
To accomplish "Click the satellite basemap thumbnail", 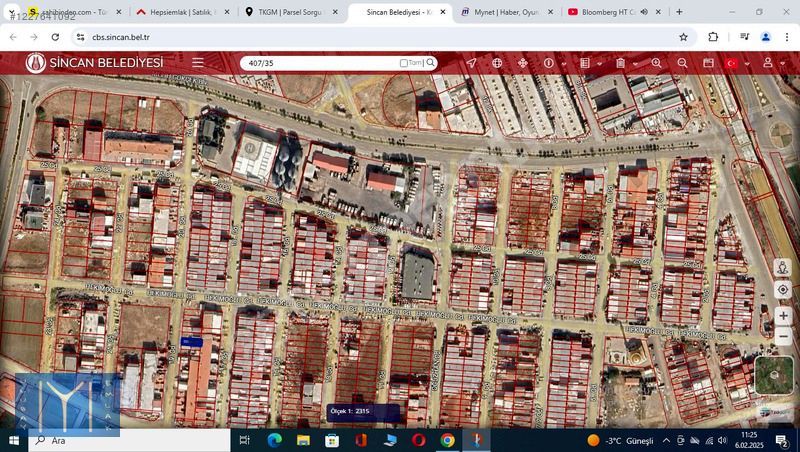I will click(773, 374).
